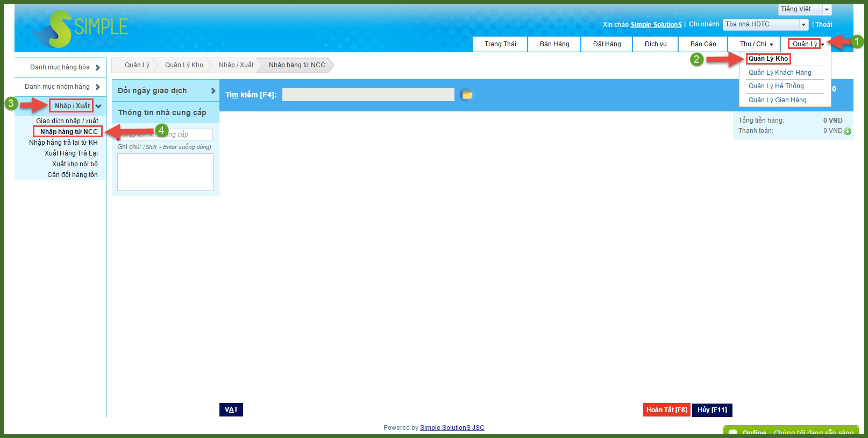868x438 pixels.
Task: Click inside the Tìm kiếm search field
Action: click(x=368, y=95)
